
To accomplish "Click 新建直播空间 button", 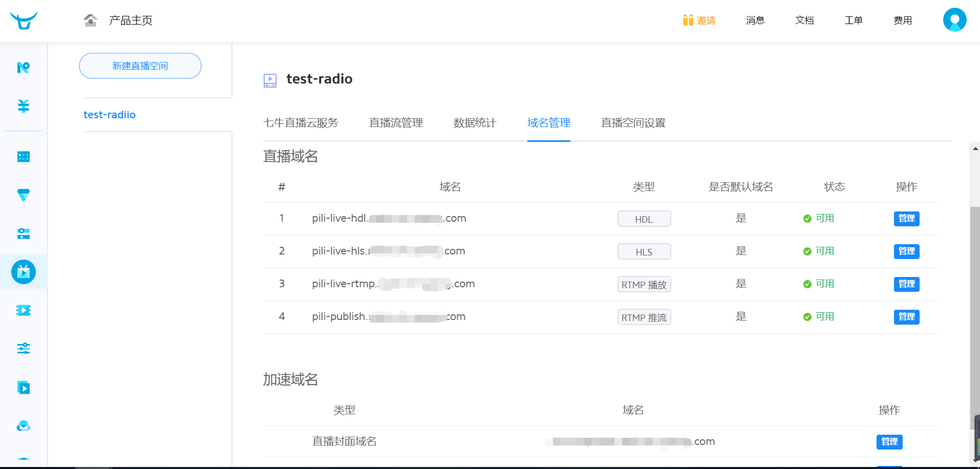I will click(x=140, y=66).
